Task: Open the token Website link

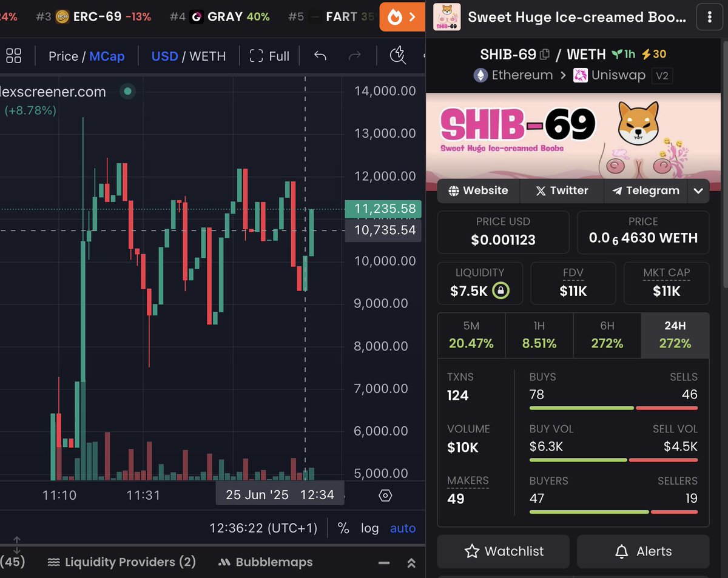Action: pyautogui.click(x=478, y=190)
